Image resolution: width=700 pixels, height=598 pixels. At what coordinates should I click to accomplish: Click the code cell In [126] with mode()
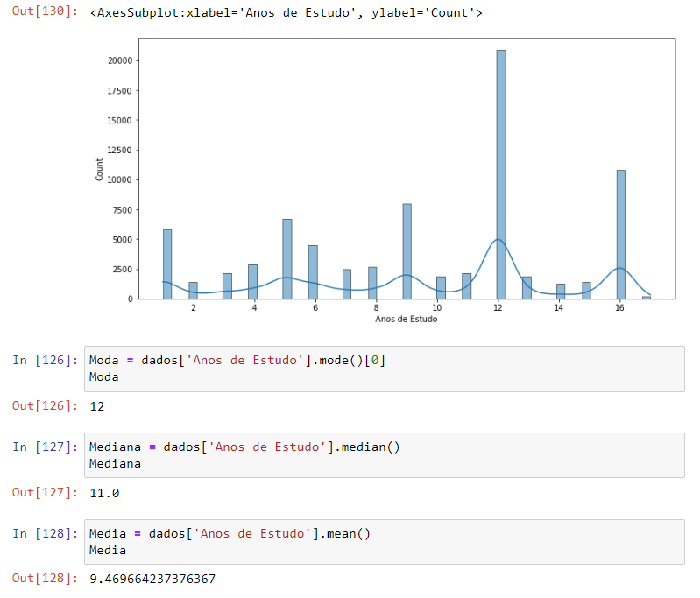384,369
